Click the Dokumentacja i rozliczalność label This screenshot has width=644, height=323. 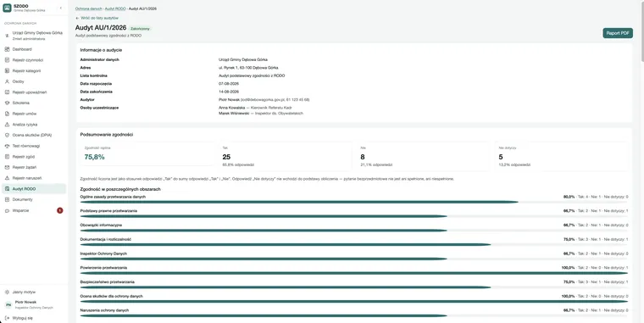pyautogui.click(x=106, y=239)
